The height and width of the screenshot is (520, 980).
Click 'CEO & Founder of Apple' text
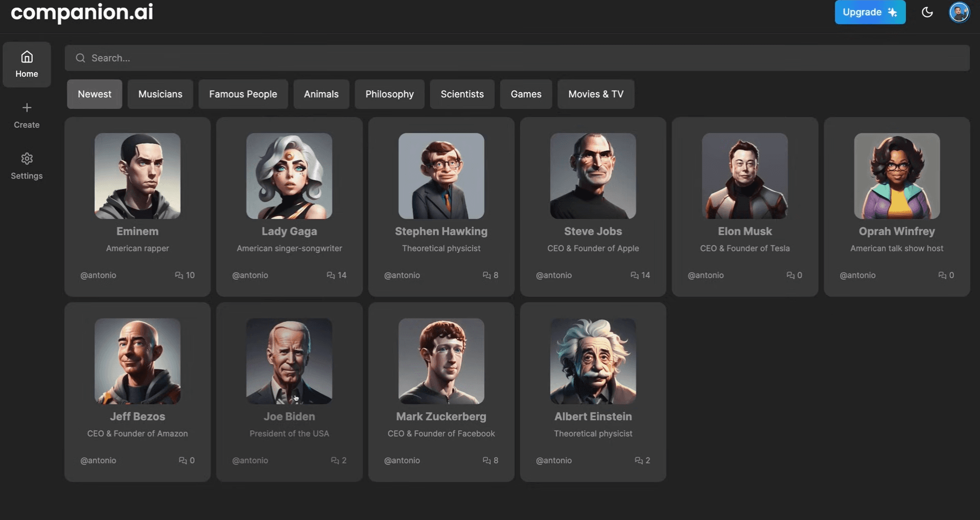tap(593, 248)
